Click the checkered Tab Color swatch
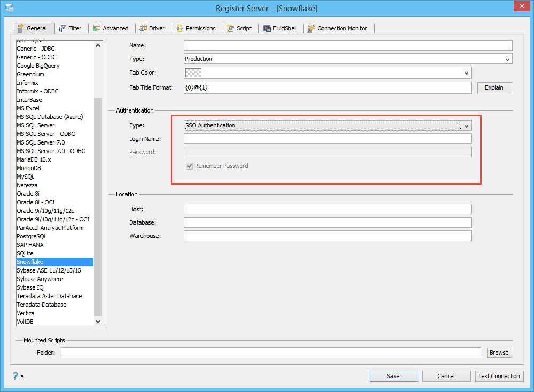 pyautogui.click(x=193, y=73)
